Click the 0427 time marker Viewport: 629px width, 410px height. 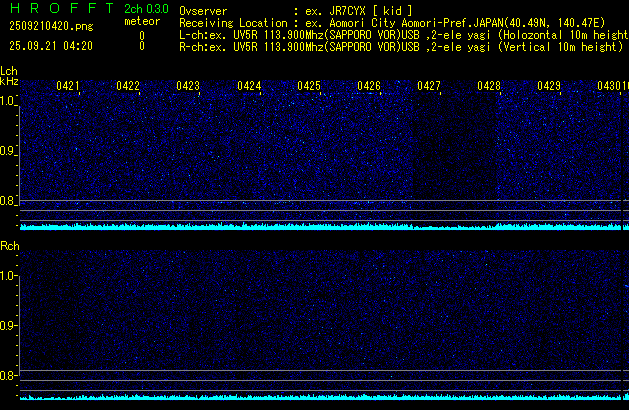coord(429,87)
